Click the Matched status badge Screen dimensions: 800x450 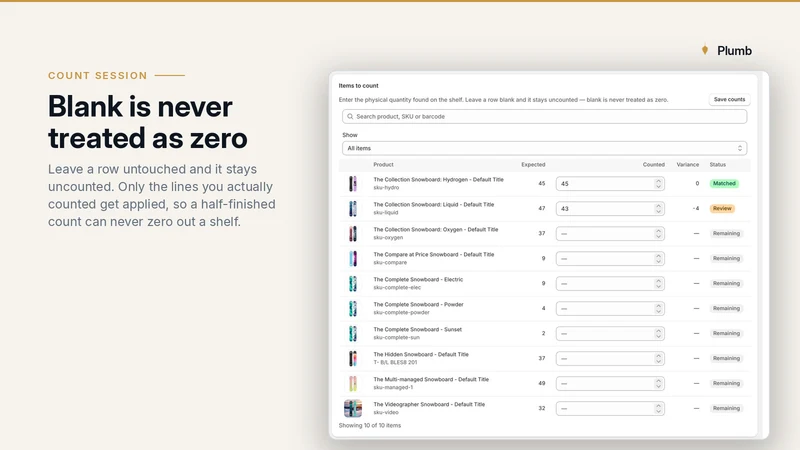pyautogui.click(x=724, y=184)
